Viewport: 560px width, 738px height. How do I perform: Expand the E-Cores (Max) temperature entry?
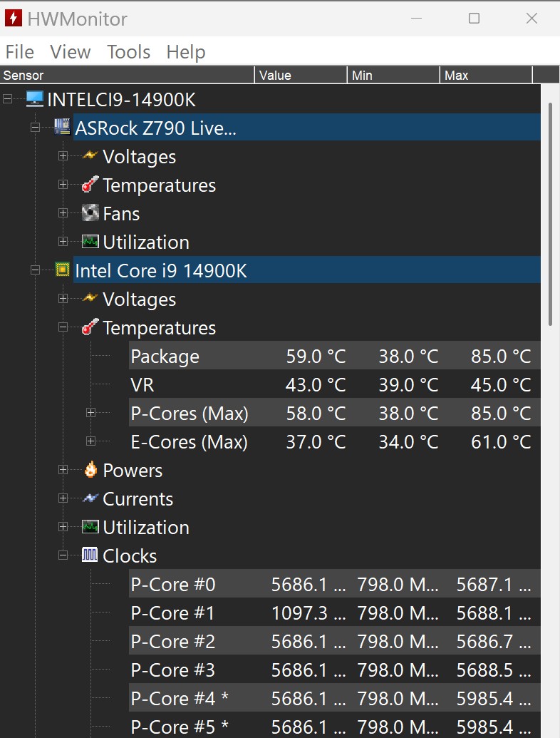90,441
